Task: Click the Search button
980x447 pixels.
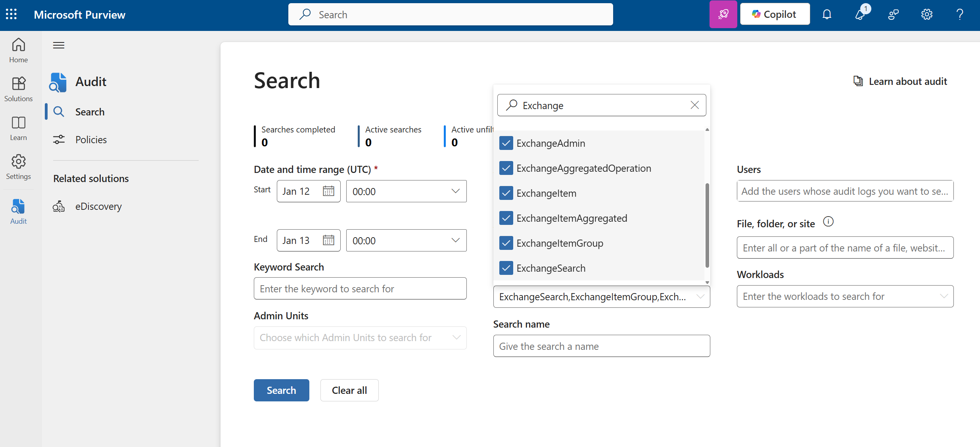Action: click(281, 390)
